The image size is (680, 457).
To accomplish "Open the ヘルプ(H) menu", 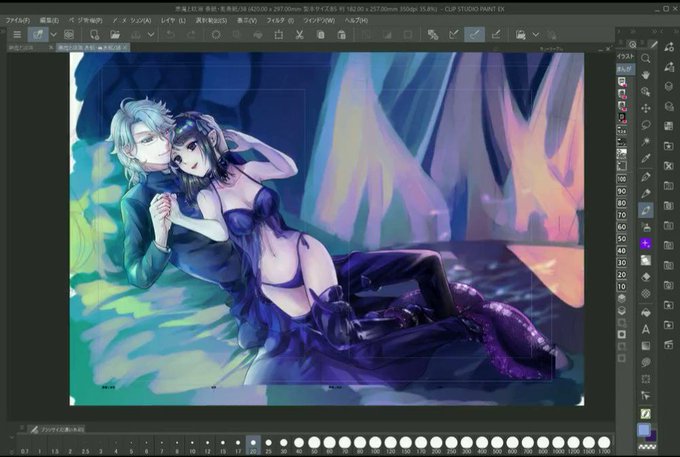I will [x=356, y=20].
